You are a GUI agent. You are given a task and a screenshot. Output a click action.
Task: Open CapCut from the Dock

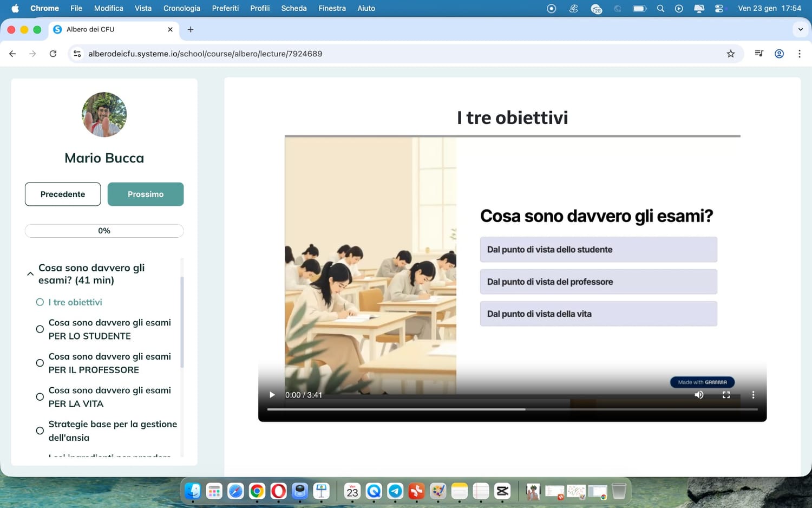tap(502, 491)
